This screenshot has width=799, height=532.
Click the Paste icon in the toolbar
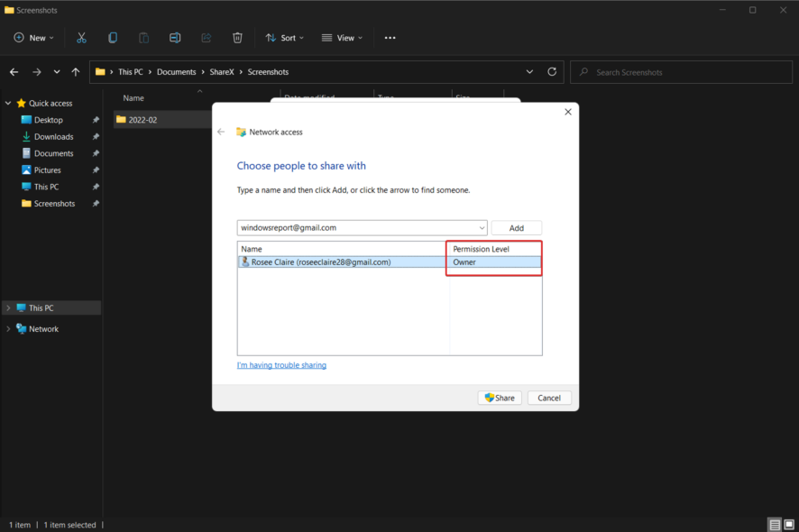coord(143,37)
